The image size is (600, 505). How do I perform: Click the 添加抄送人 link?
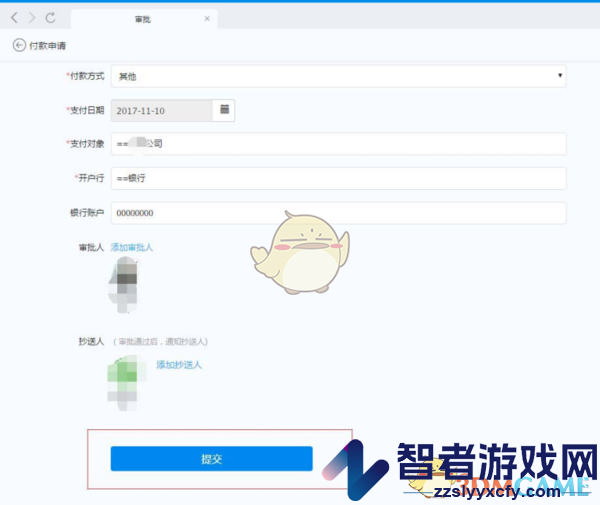[x=179, y=365]
